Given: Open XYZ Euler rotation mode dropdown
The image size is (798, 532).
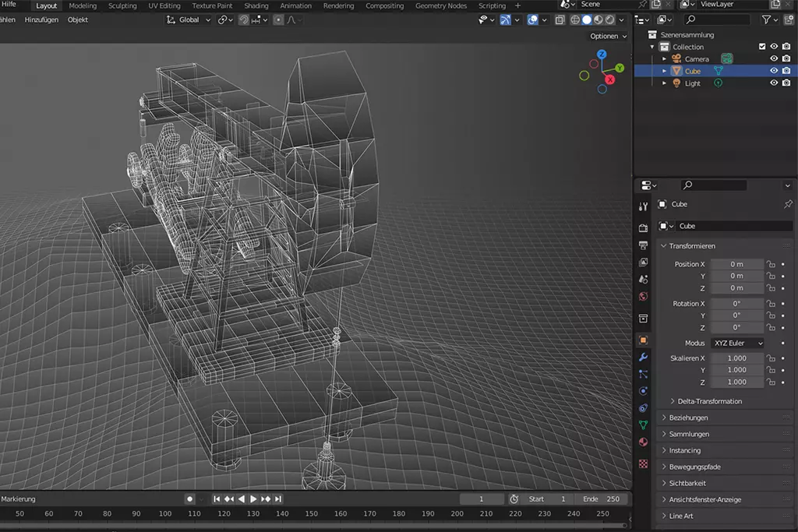Looking at the screenshot, I should coord(737,343).
